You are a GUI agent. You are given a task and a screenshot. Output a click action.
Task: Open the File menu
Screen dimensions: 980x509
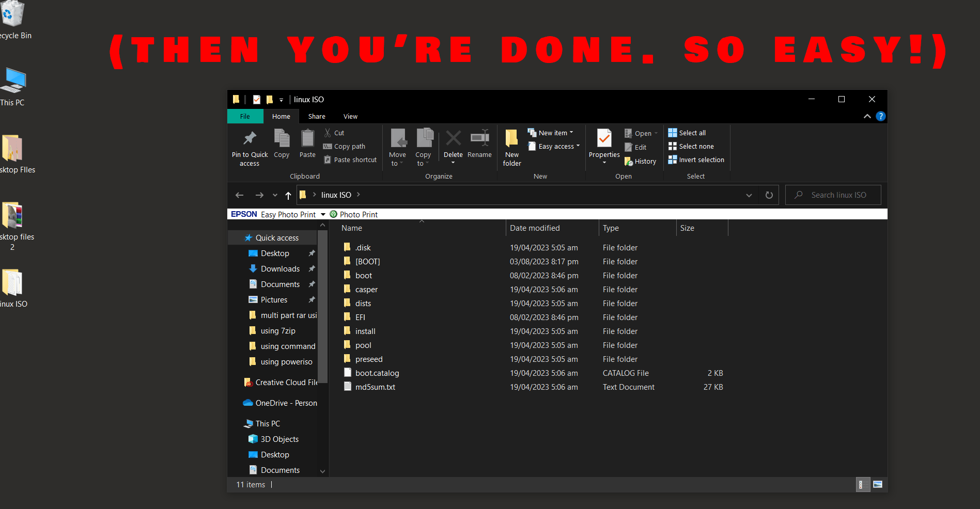point(244,116)
